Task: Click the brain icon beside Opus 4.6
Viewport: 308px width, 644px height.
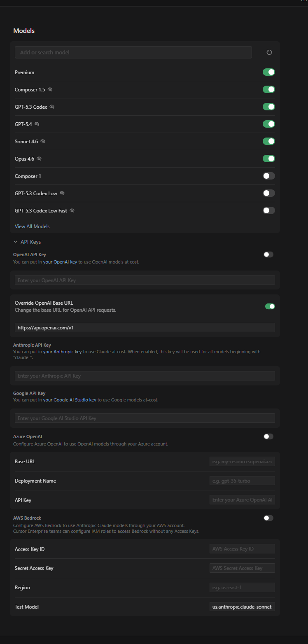Action: 39,159
